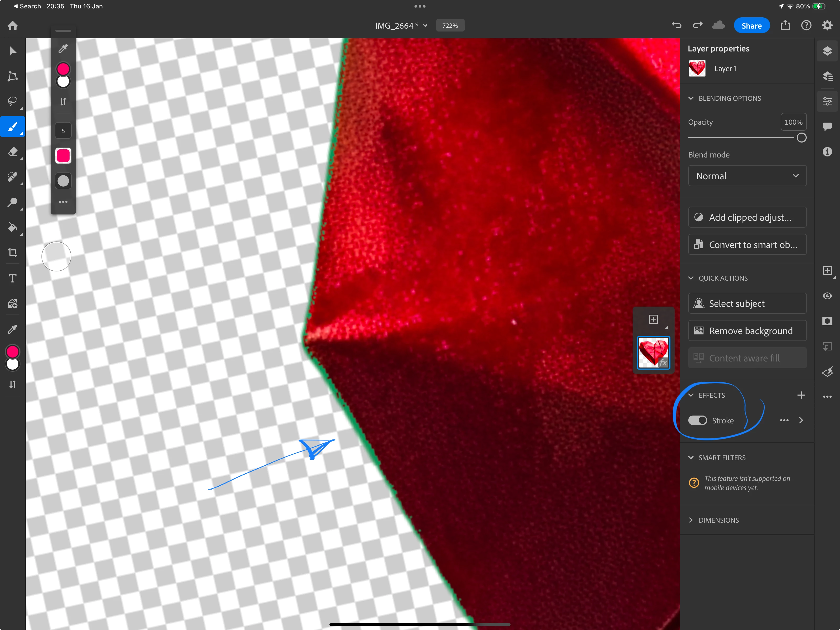Open Stroke effect more options menu
Image resolution: width=840 pixels, height=630 pixels.
point(784,420)
